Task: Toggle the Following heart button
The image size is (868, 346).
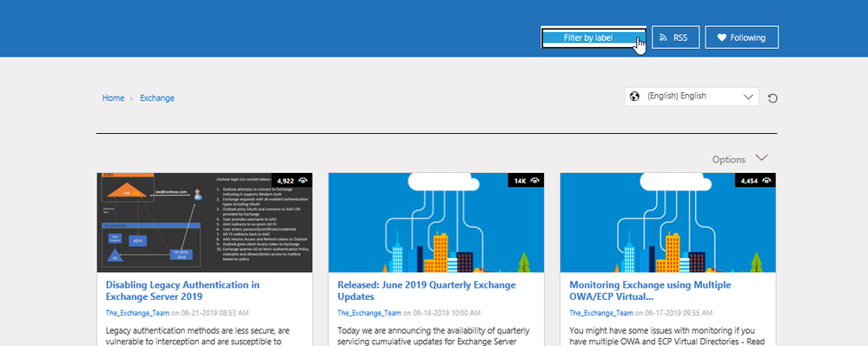Action: (x=742, y=37)
